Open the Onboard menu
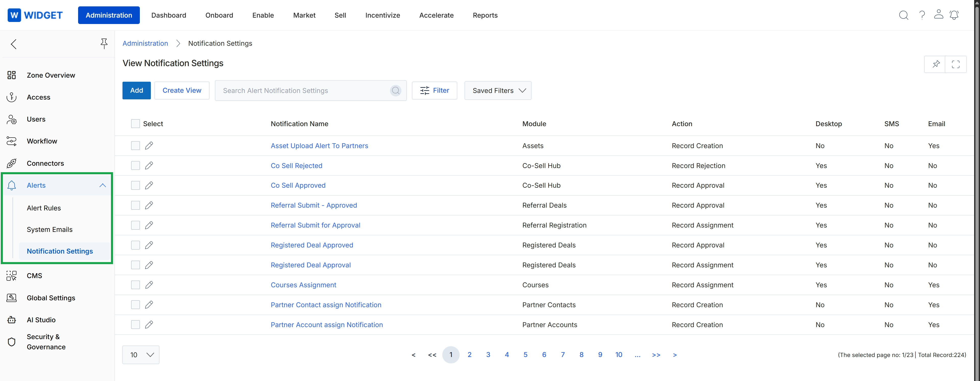Screen dimensions: 980x381 pyautogui.click(x=219, y=15)
